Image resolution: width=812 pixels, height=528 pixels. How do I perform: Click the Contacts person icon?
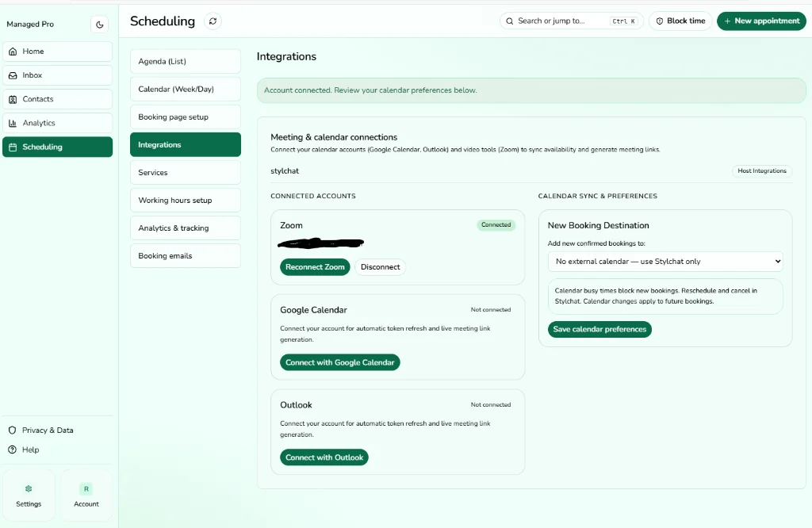pos(13,99)
